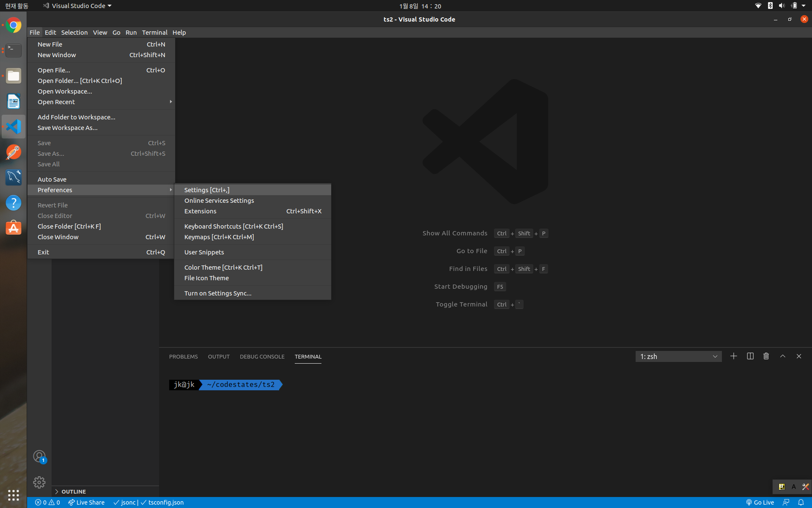The height and width of the screenshot is (508, 812).
Task: Open the terminal selector dropdown 1: zsh
Action: [x=678, y=356]
